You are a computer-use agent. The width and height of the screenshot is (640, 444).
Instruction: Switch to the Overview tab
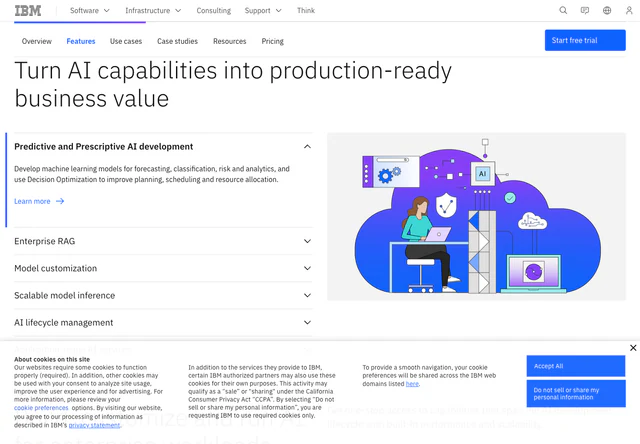tap(37, 41)
